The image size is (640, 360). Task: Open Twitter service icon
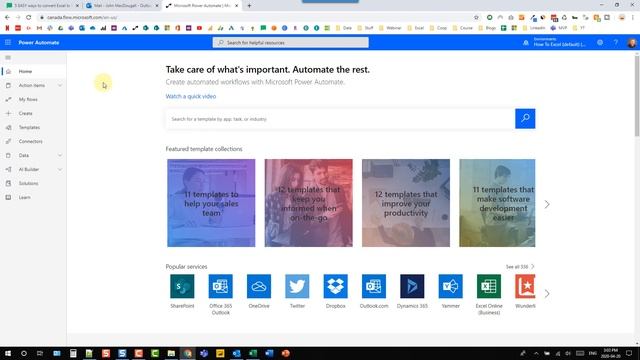click(x=297, y=286)
